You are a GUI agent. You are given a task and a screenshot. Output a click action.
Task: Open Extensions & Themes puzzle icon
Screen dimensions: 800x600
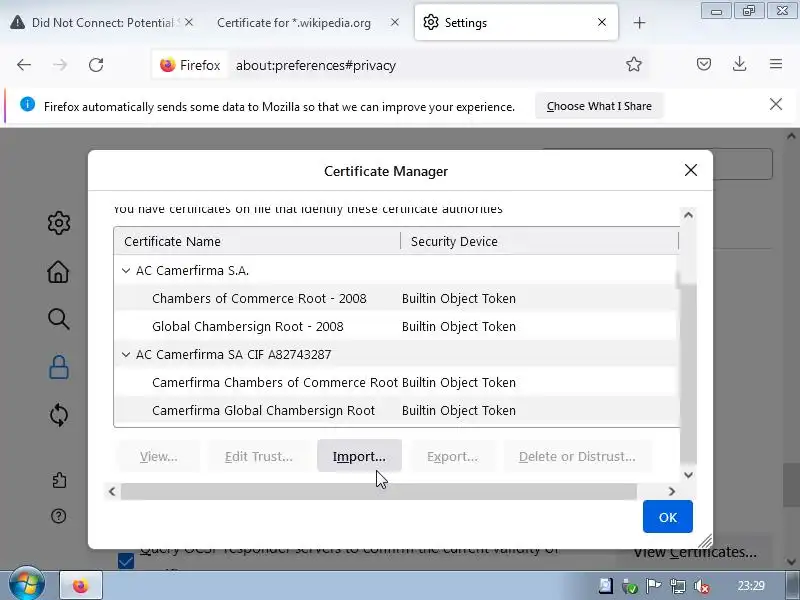coord(59,480)
